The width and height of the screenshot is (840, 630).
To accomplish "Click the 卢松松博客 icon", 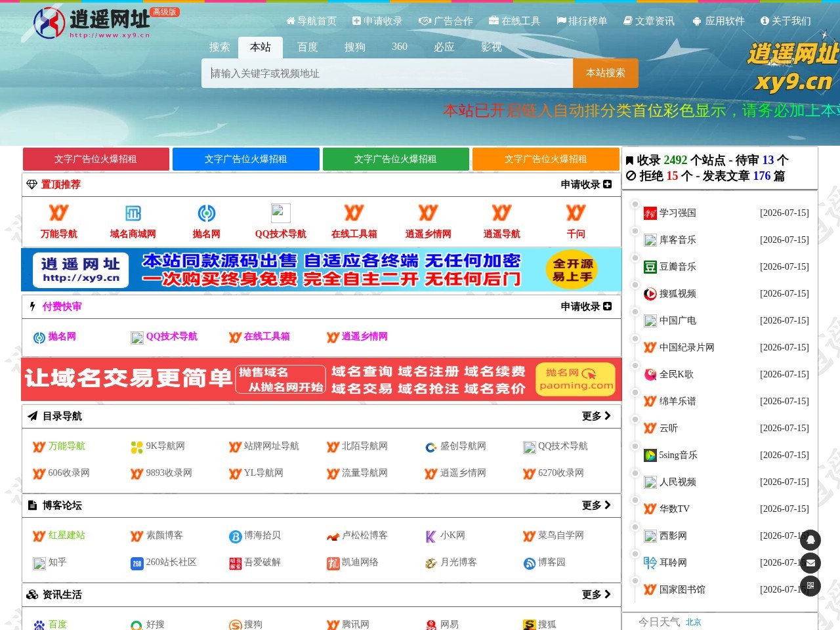I will (x=333, y=536).
